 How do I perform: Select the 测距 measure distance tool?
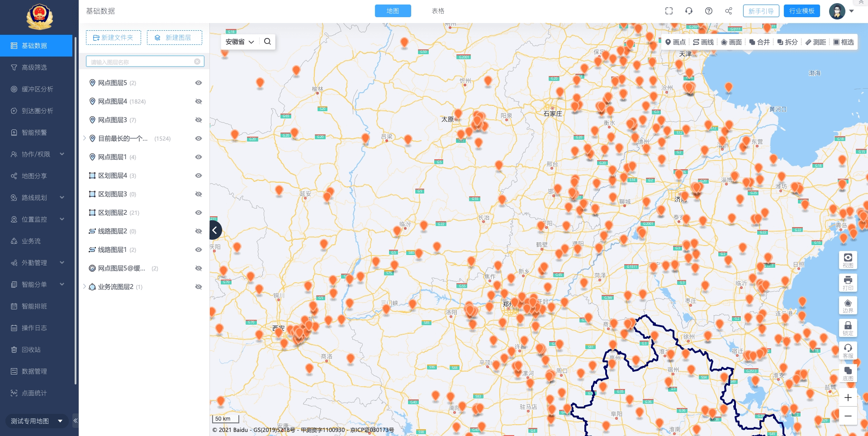(x=816, y=42)
